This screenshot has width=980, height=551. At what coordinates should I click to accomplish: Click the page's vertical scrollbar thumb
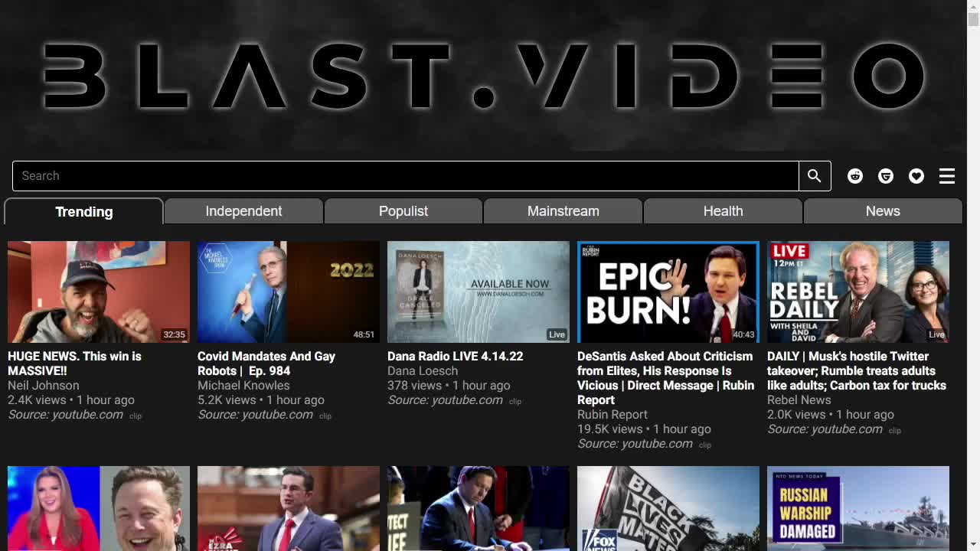(973, 19)
